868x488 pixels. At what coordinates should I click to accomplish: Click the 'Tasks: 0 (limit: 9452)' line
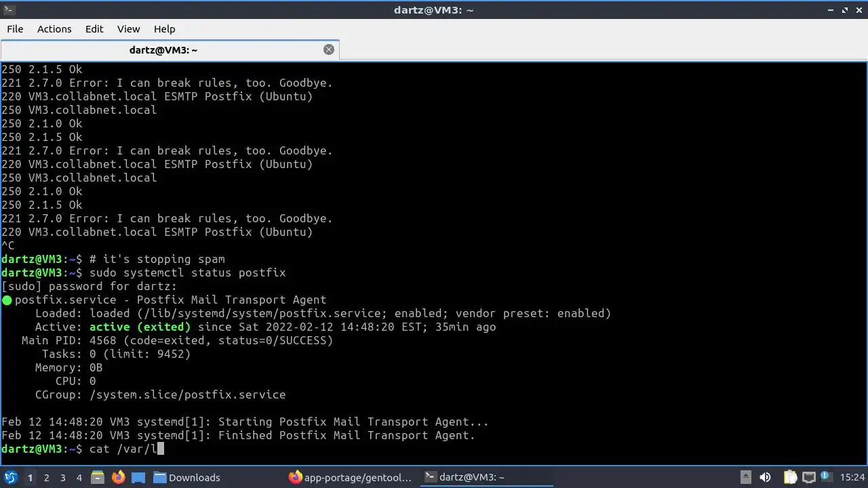[x=117, y=354]
